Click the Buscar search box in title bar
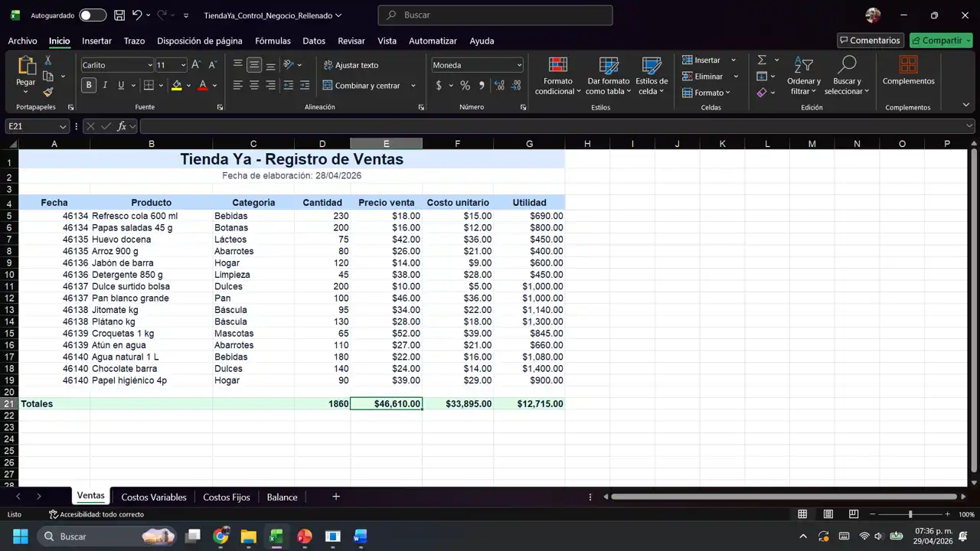This screenshot has height=551, width=980. (x=495, y=15)
